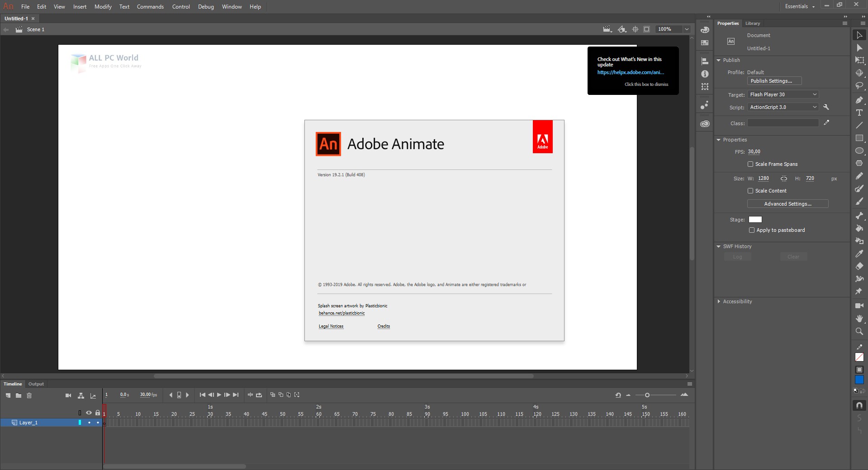Open the Script ActionScript 3.0 dropdown
This screenshot has height=470, width=868.
814,107
